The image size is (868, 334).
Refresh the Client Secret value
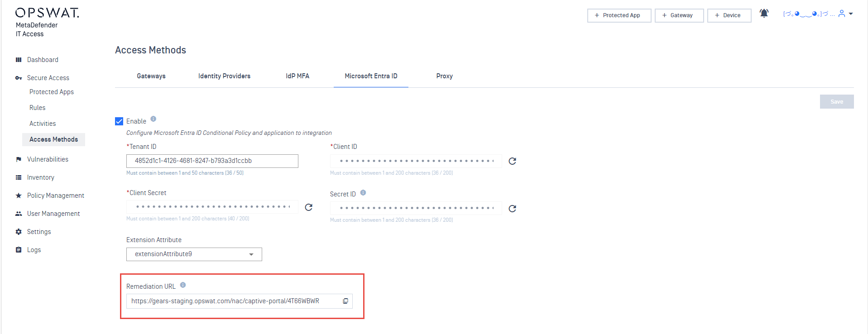308,207
